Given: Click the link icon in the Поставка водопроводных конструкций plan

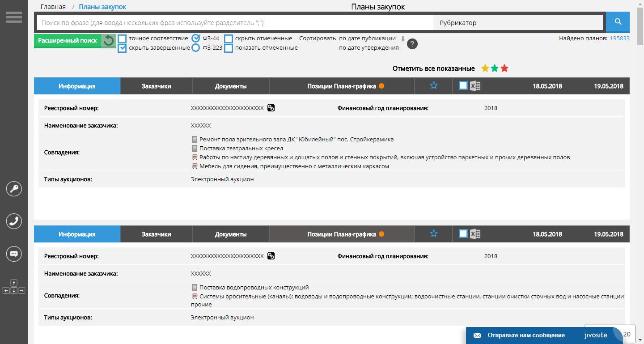Looking at the screenshot, I should coord(271,256).
